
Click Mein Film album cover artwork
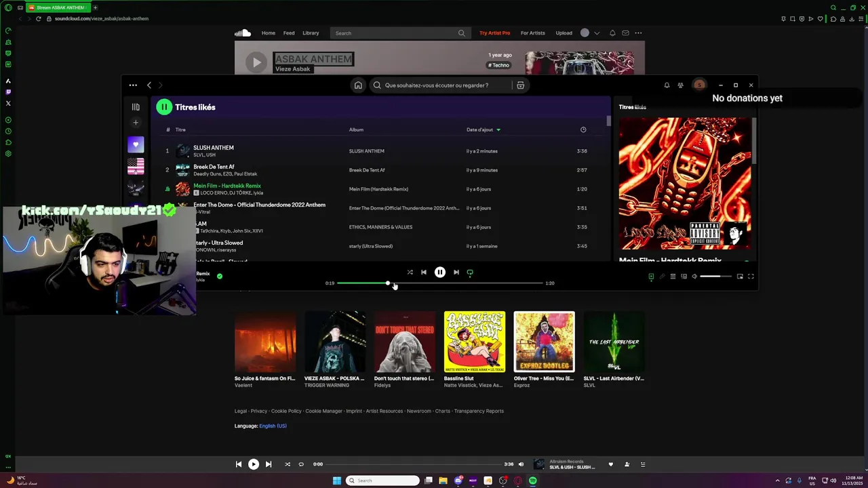[685, 184]
